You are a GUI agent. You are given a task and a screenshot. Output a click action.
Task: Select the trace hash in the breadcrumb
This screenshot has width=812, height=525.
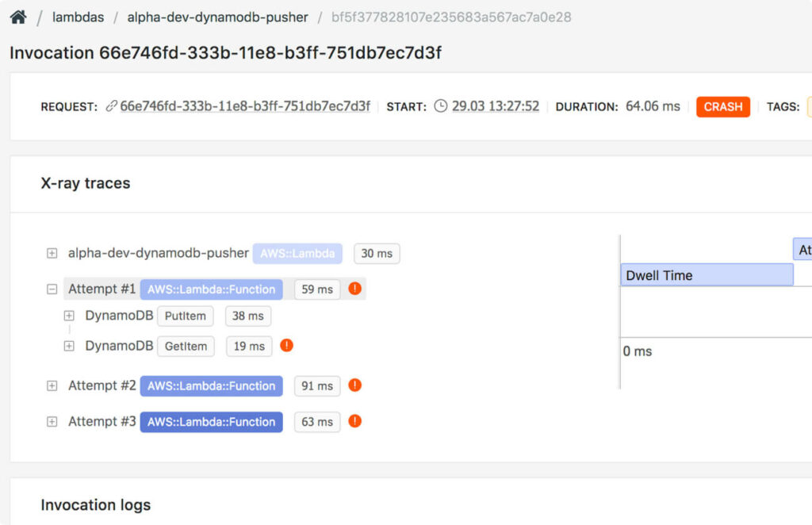coord(450,17)
